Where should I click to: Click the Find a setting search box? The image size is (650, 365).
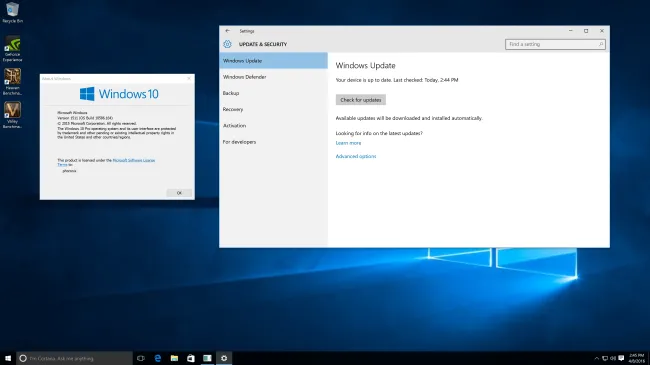555,44
